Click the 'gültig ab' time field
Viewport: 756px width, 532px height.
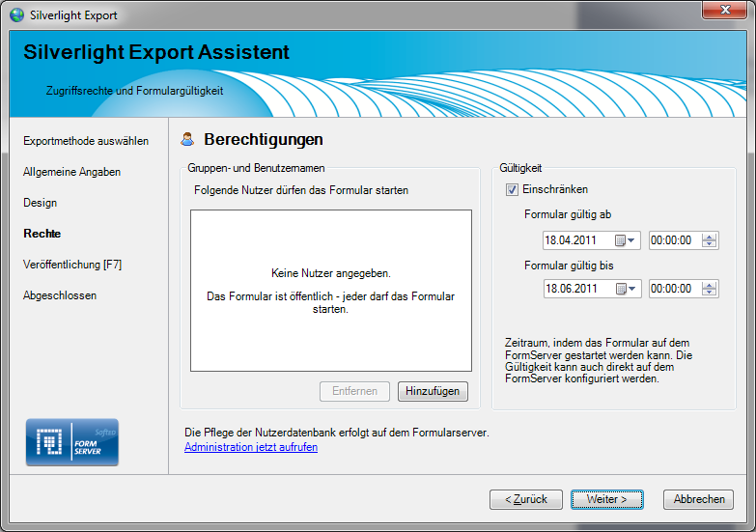click(x=674, y=240)
